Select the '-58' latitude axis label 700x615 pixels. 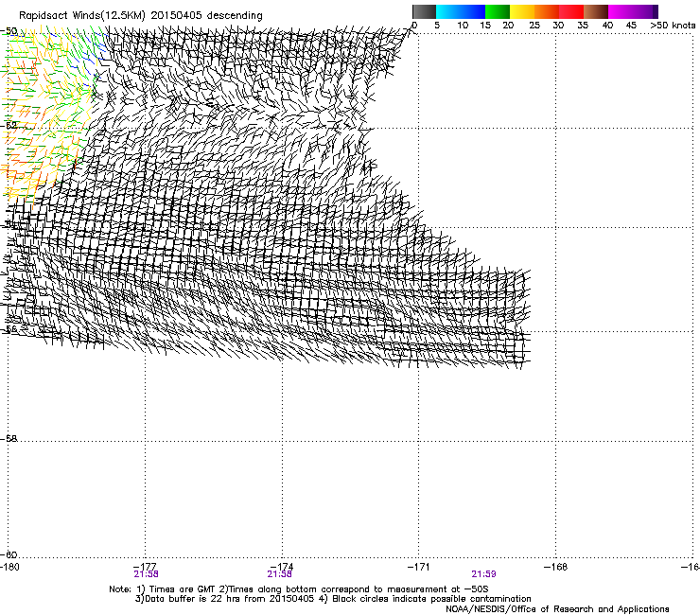[9, 439]
